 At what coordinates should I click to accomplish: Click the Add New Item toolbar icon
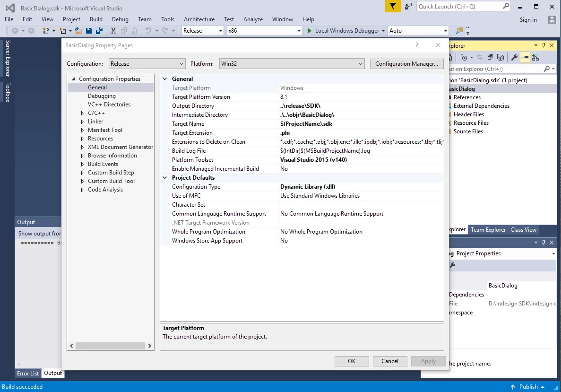click(62, 31)
